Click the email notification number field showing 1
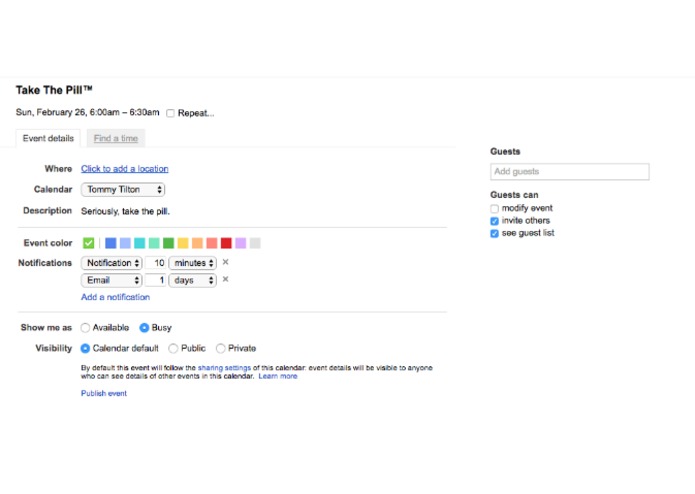 [156, 280]
